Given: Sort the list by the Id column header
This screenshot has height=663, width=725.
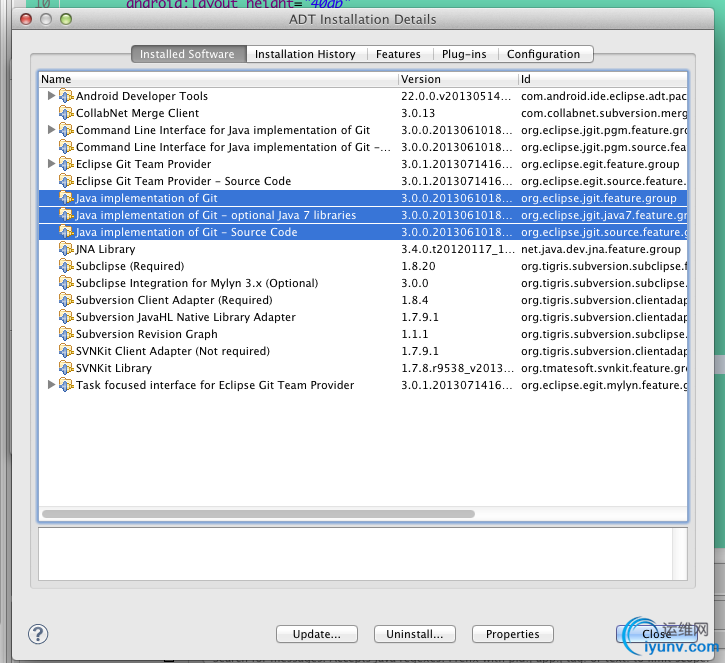Looking at the screenshot, I should (602, 79).
